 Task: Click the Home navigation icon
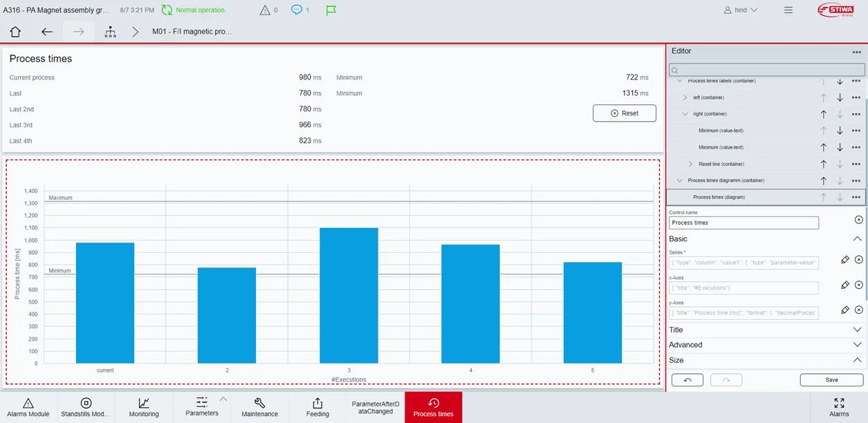click(x=15, y=31)
